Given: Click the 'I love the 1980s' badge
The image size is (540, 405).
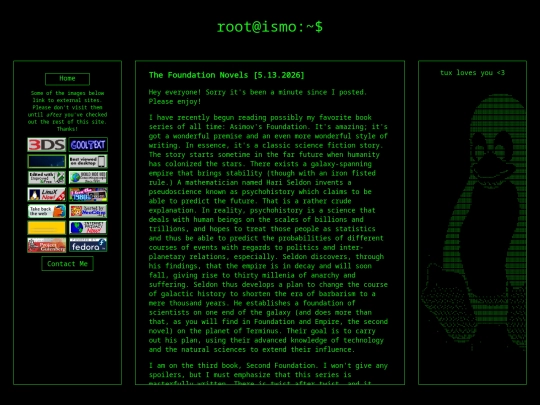Looking at the screenshot, I should [88, 195].
